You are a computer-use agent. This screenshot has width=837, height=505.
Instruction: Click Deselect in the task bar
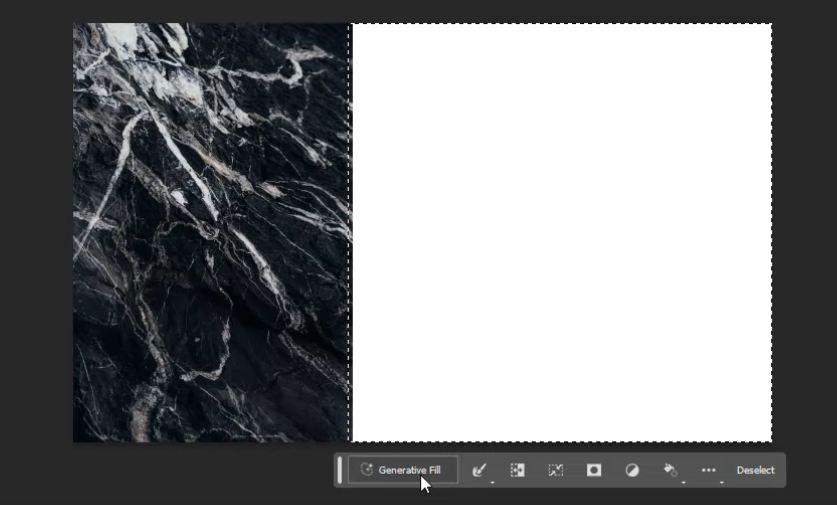(x=755, y=470)
